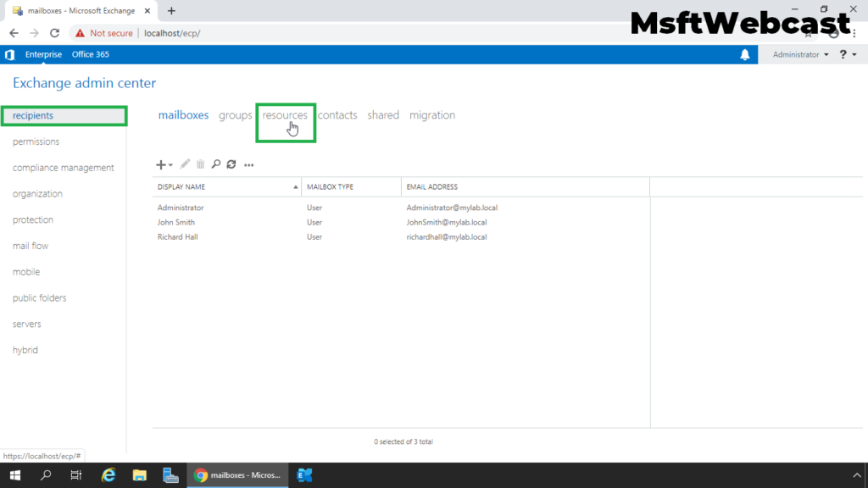Viewport: 868px width, 488px height.
Task: Click the Office logo icon in header
Action: [9, 54]
